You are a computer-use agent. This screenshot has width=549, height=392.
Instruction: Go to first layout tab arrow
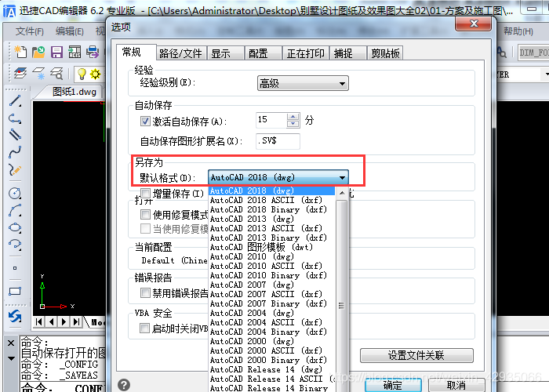[39, 321]
